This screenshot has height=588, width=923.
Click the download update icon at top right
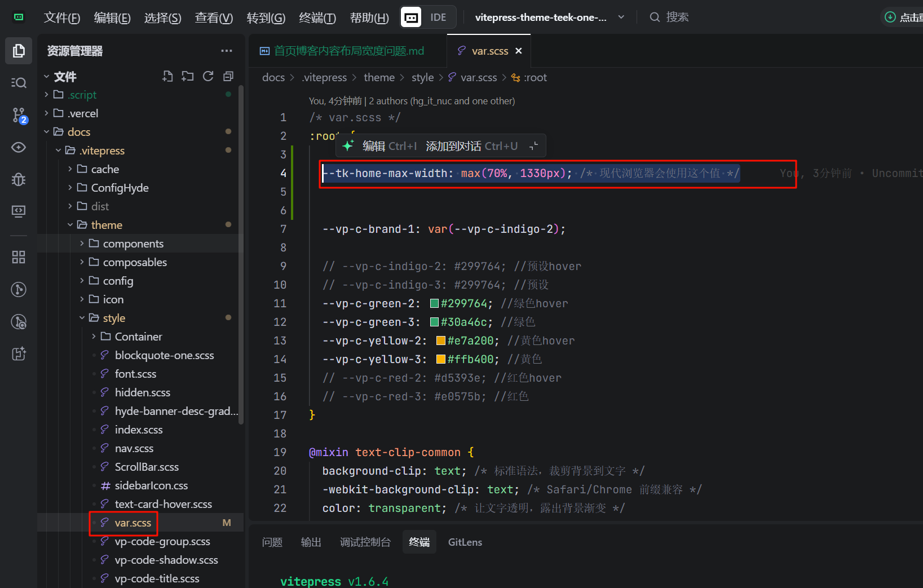(x=890, y=17)
